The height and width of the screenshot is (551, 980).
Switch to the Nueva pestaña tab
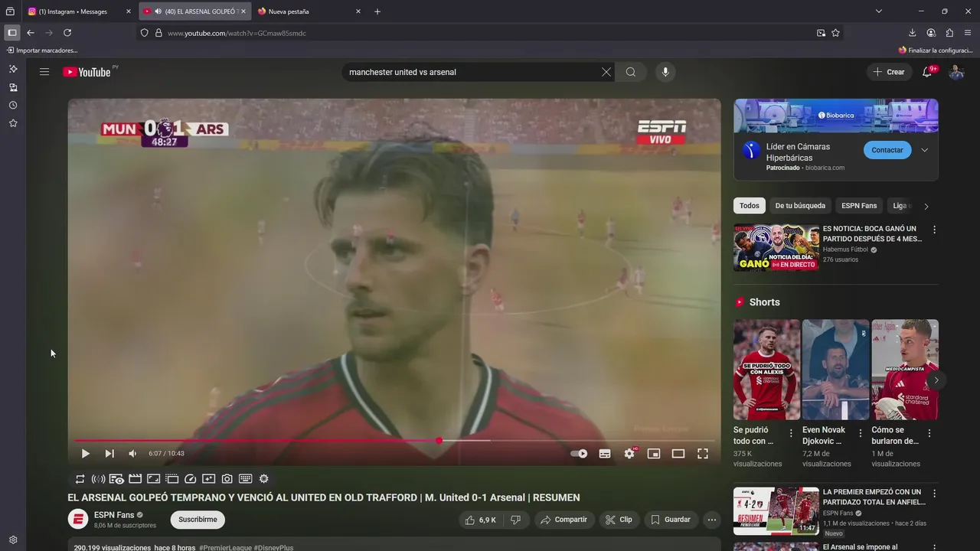click(x=308, y=11)
